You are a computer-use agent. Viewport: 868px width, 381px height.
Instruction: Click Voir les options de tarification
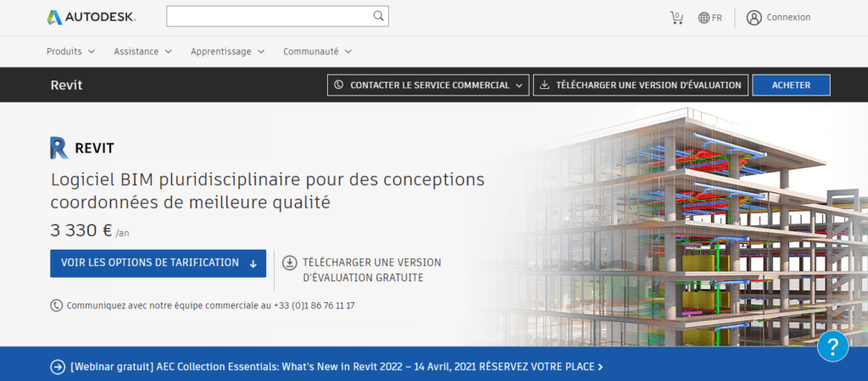[158, 263]
